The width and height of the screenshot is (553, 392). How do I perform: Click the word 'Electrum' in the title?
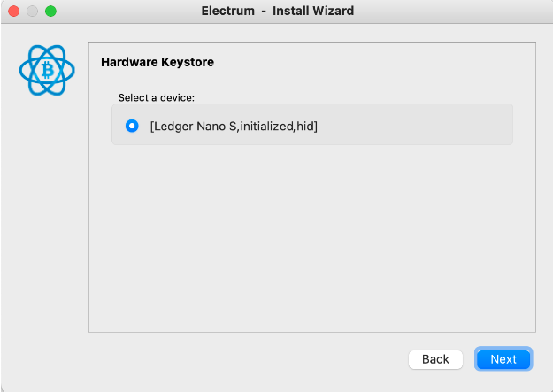click(x=227, y=12)
